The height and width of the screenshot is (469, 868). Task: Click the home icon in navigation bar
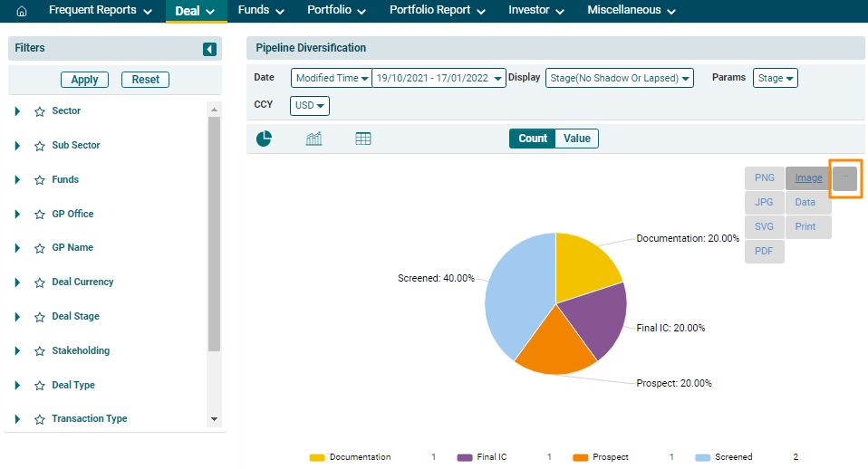tap(22, 11)
